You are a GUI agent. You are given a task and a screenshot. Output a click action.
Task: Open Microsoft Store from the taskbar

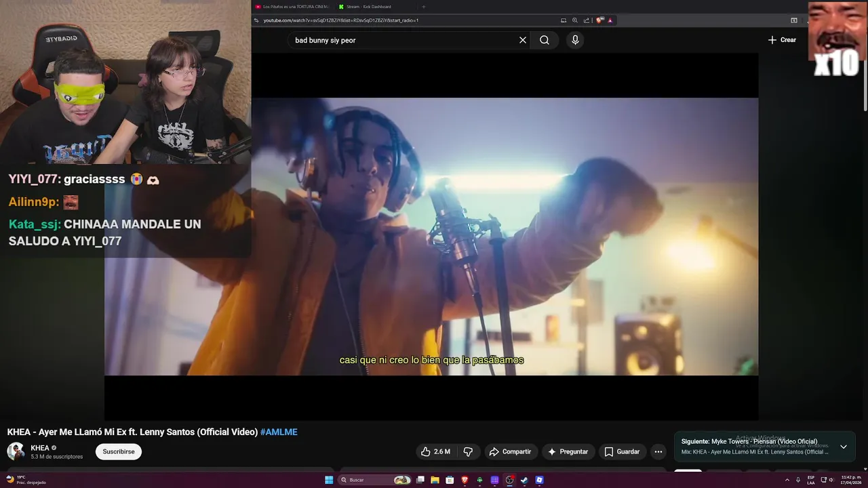(x=450, y=480)
